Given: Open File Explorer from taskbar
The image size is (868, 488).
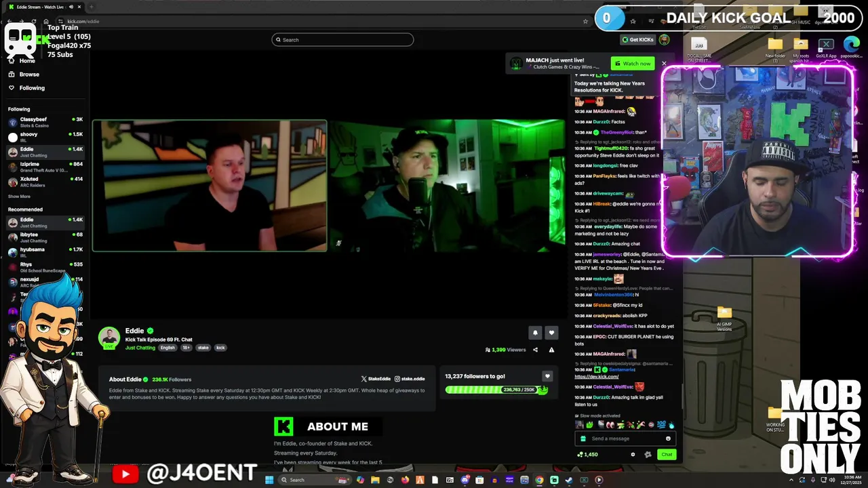Looking at the screenshot, I should (375, 480).
